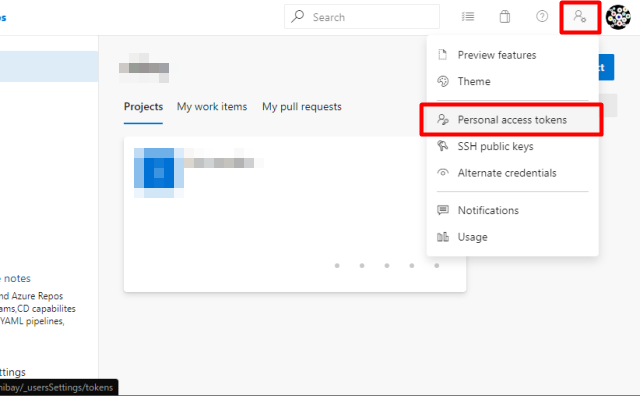Select Preview features menu entry

coord(512,55)
